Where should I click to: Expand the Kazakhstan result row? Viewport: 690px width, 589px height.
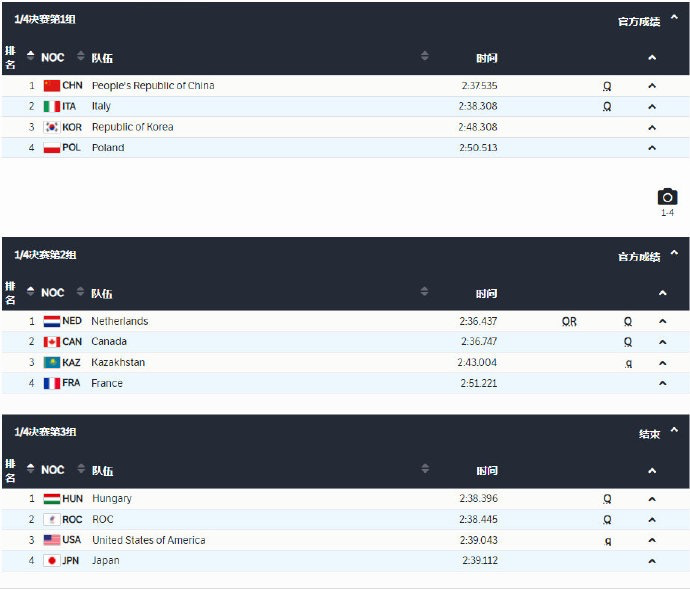tap(662, 363)
